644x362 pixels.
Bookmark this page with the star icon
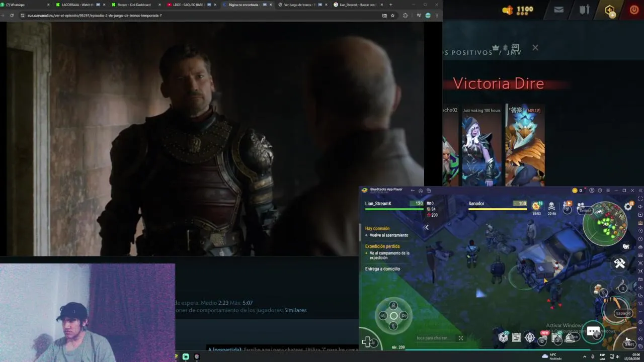(392, 16)
